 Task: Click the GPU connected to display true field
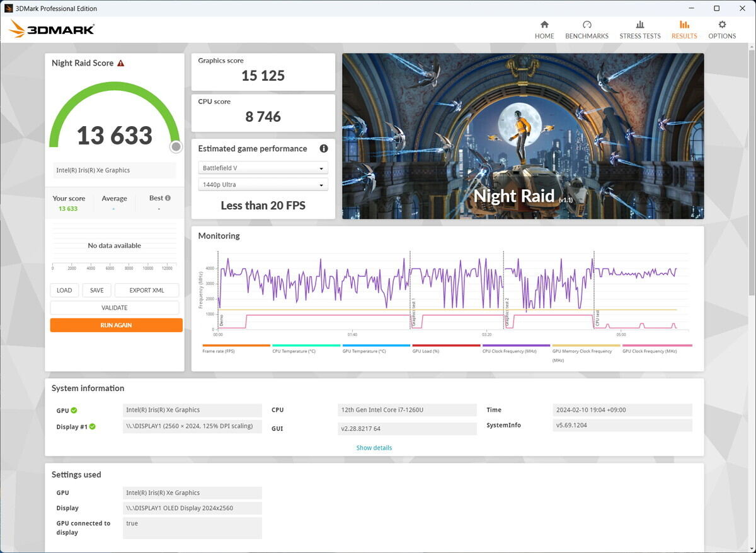(x=192, y=528)
